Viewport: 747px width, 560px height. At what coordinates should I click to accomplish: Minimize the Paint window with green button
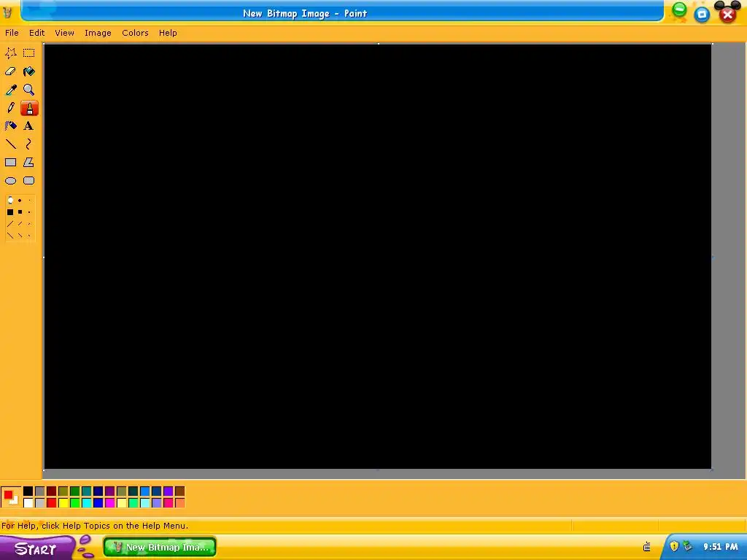[x=679, y=9]
